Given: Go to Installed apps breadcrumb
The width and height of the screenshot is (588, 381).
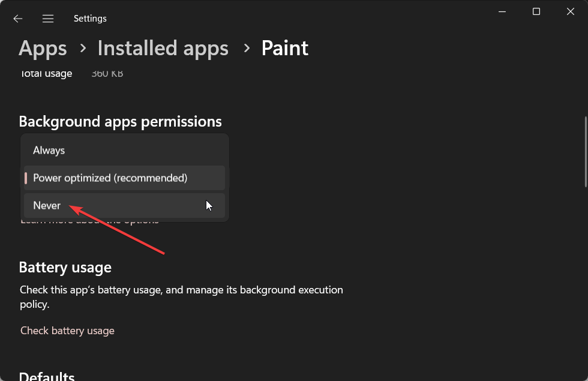Looking at the screenshot, I should (x=163, y=49).
